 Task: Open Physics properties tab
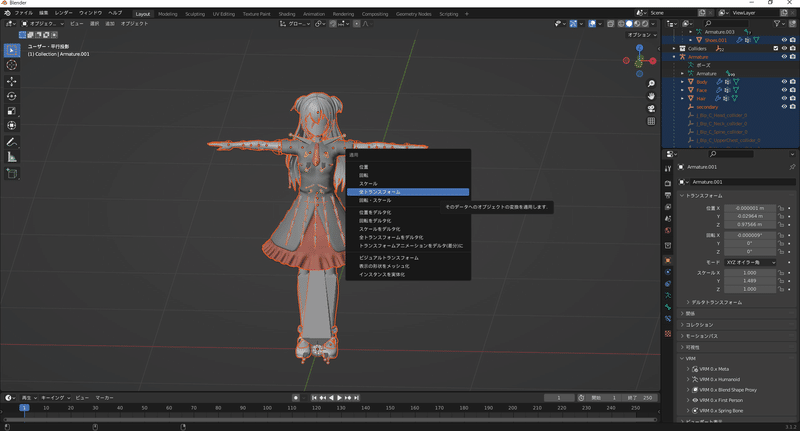click(668, 272)
